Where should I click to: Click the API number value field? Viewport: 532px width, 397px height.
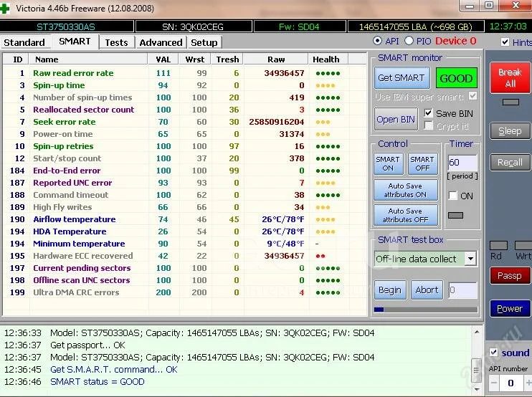pyautogui.click(x=511, y=383)
